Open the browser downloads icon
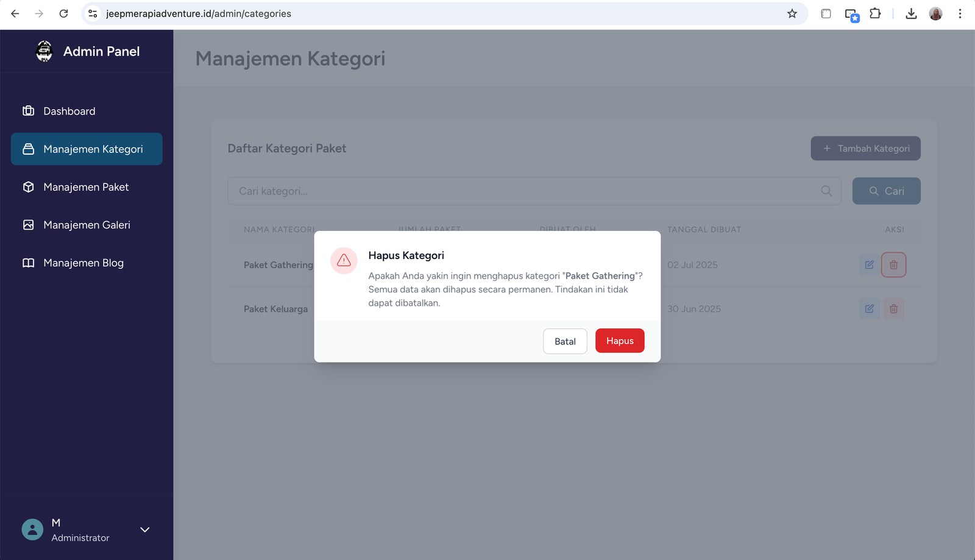Screen dimensions: 975x560 [911, 13]
